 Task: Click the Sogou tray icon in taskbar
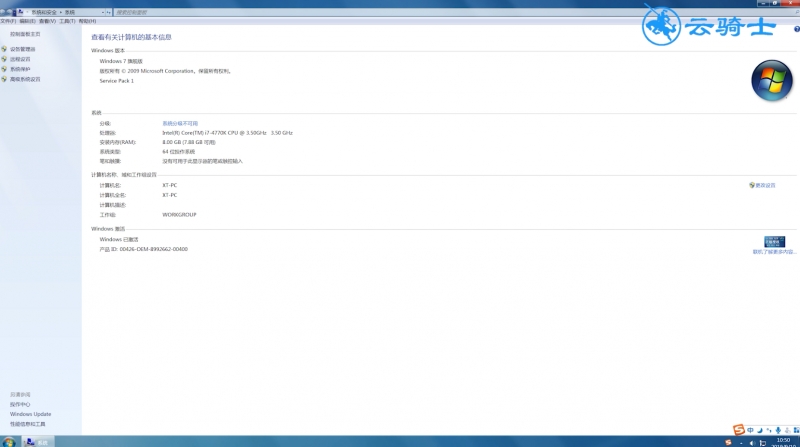(x=728, y=442)
